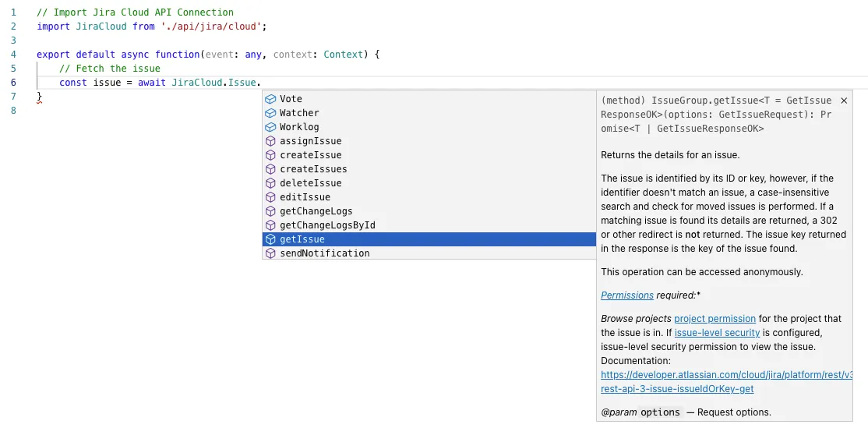
Task: Pick deleteIssue from the suggestions
Action: click(429, 183)
